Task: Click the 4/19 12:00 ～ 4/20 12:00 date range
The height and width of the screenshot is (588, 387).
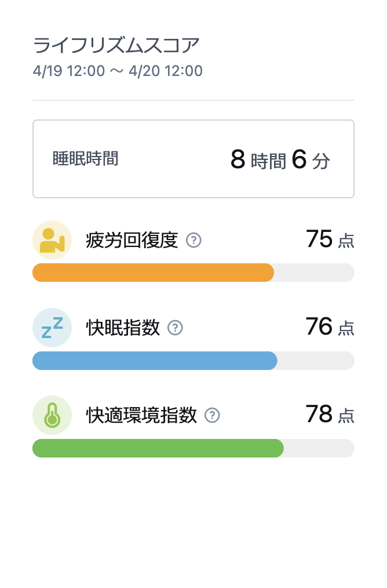Action: tap(118, 71)
